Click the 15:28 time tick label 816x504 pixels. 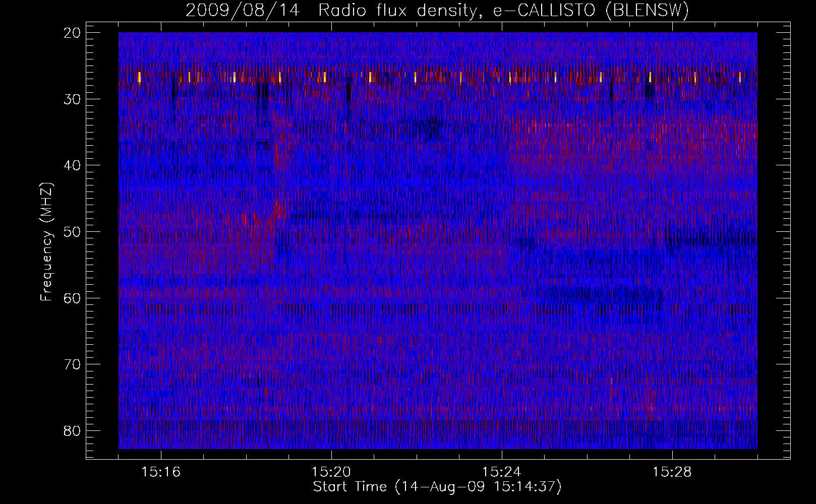[x=672, y=472]
